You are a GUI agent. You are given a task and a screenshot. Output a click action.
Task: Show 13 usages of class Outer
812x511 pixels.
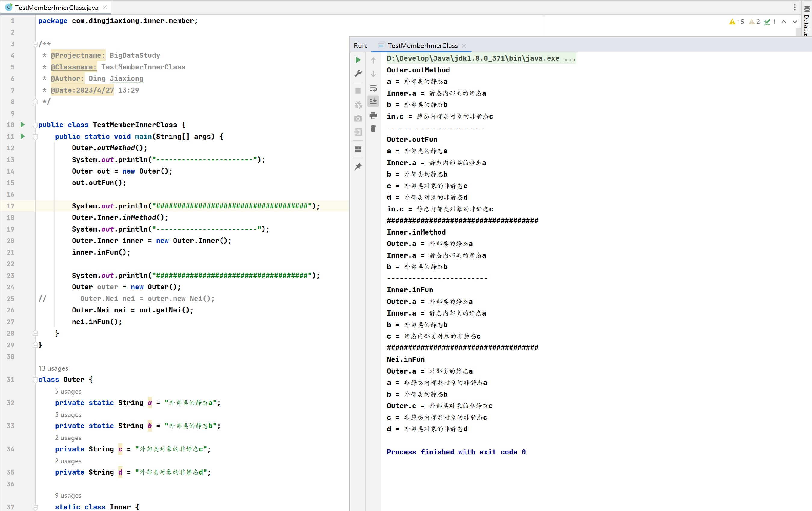[x=53, y=368]
